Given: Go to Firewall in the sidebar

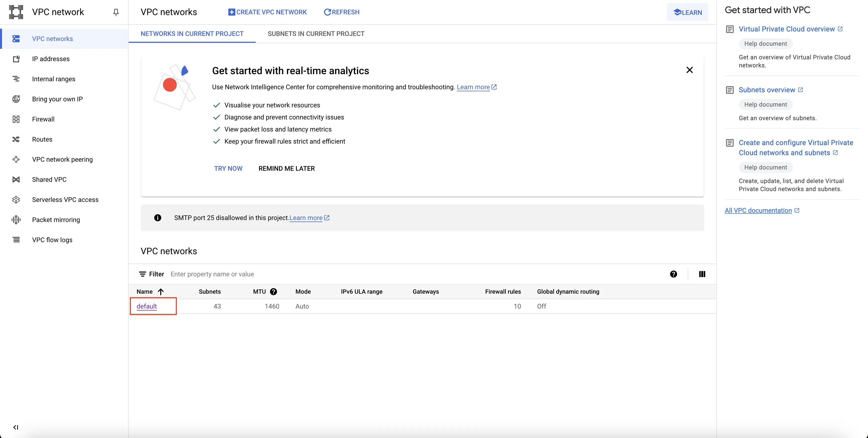Looking at the screenshot, I should coord(43,119).
